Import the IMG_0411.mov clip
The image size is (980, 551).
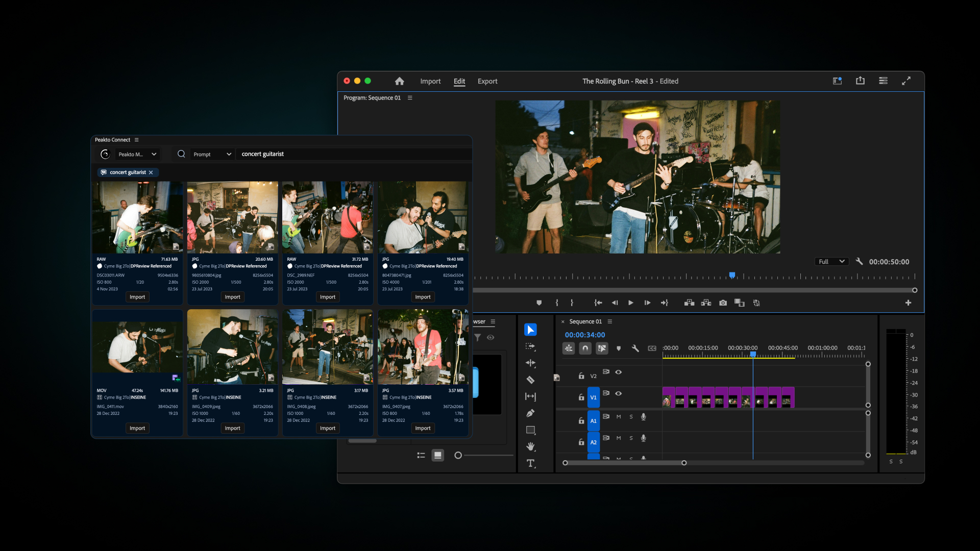[137, 428]
